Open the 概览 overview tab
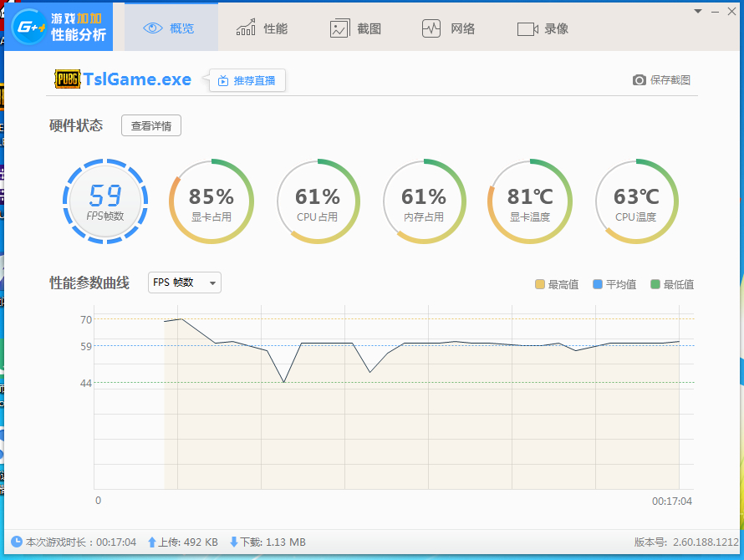The width and height of the screenshot is (744, 560). 171,28
